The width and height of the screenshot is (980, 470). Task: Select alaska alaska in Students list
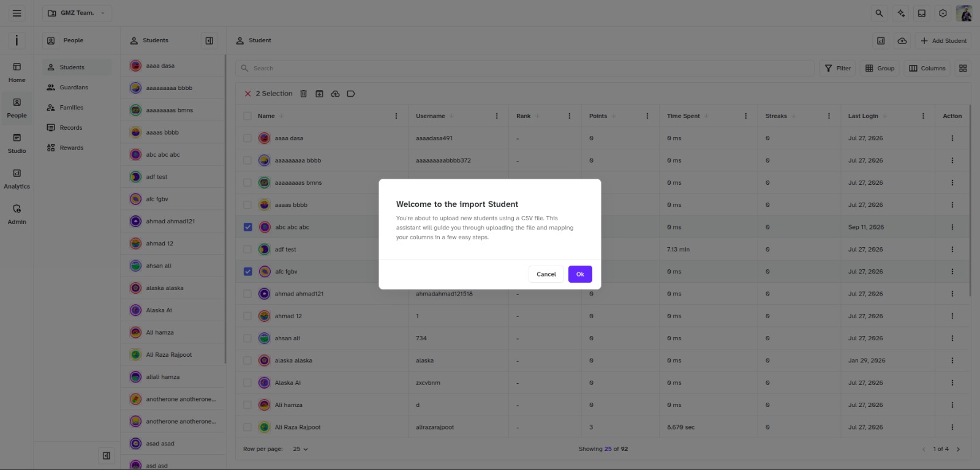pos(173,288)
